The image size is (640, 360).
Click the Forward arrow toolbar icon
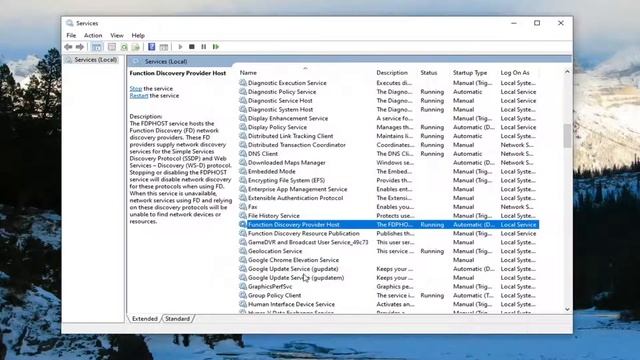coord(80,47)
